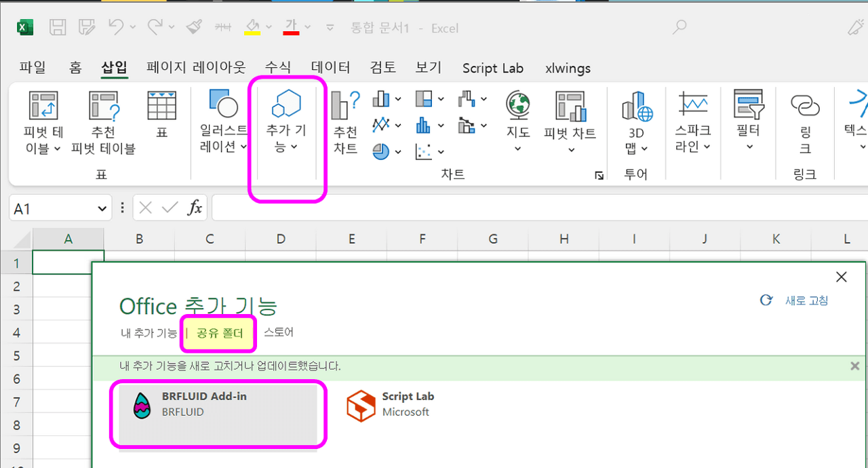Insert a column bar chart icon
Viewport: 868px width, 468px height.
point(381,100)
